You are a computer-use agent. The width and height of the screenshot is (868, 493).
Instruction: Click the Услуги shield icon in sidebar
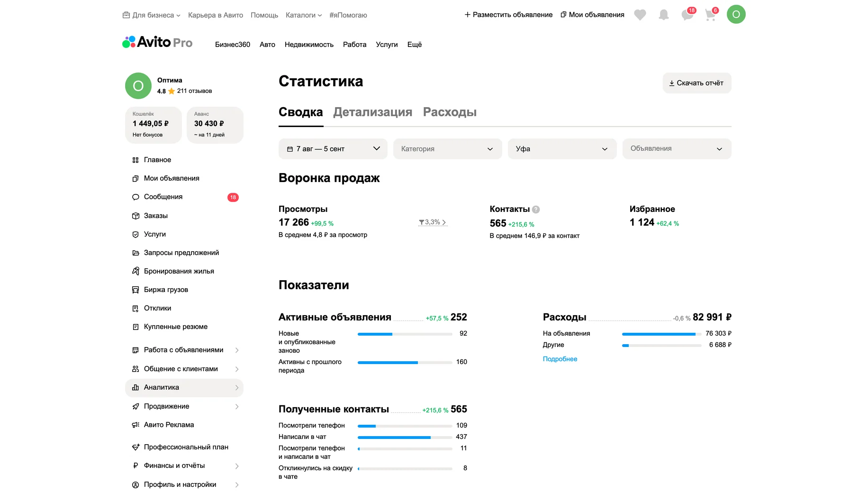(x=136, y=234)
